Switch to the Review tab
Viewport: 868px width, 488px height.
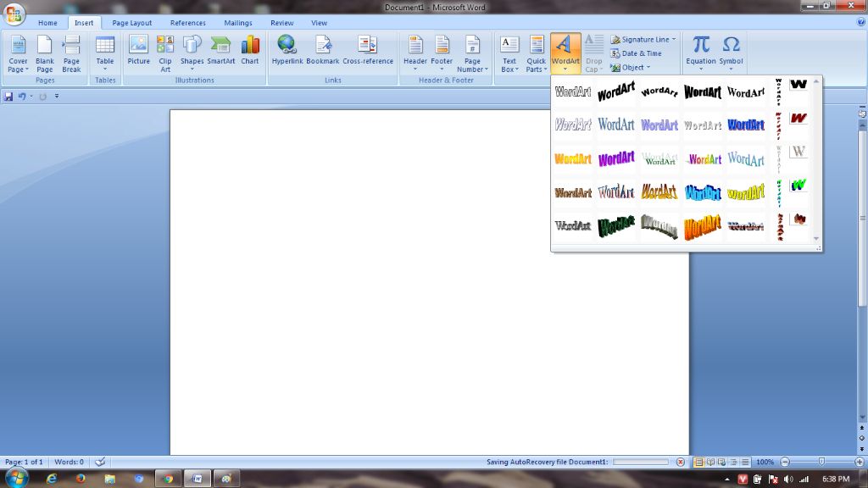[x=281, y=23]
